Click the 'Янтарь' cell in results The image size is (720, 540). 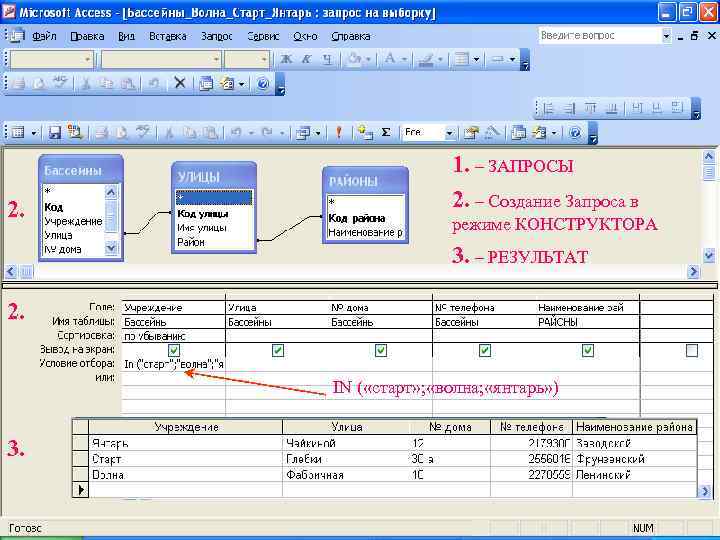coord(186,443)
